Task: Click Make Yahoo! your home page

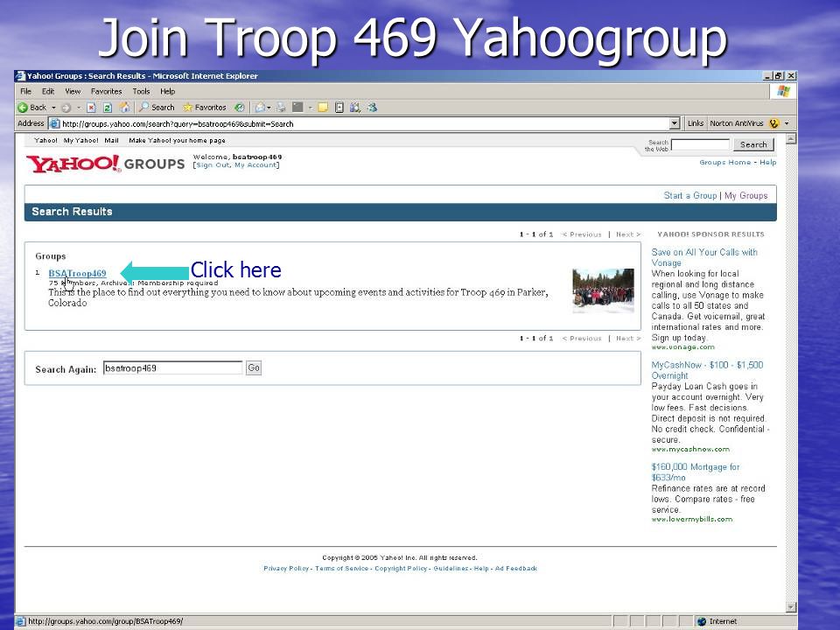Action: pyautogui.click(x=177, y=140)
